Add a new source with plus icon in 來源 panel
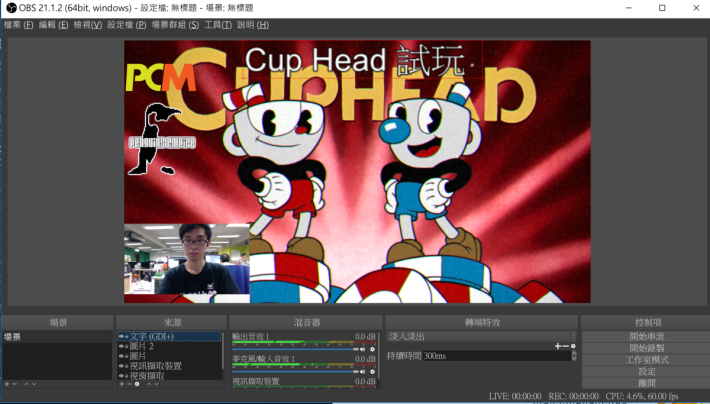710x404 pixels. pyautogui.click(x=121, y=384)
